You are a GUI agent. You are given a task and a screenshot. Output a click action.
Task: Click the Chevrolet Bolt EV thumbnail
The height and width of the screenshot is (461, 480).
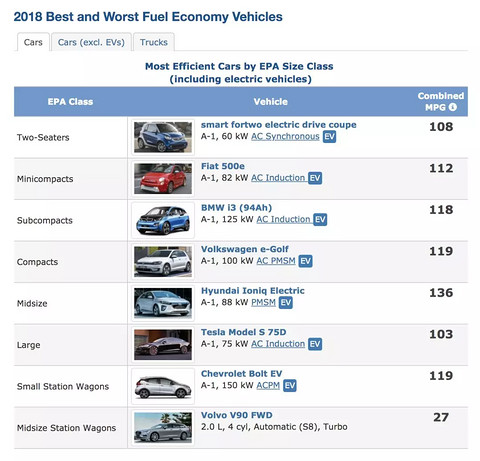163,386
